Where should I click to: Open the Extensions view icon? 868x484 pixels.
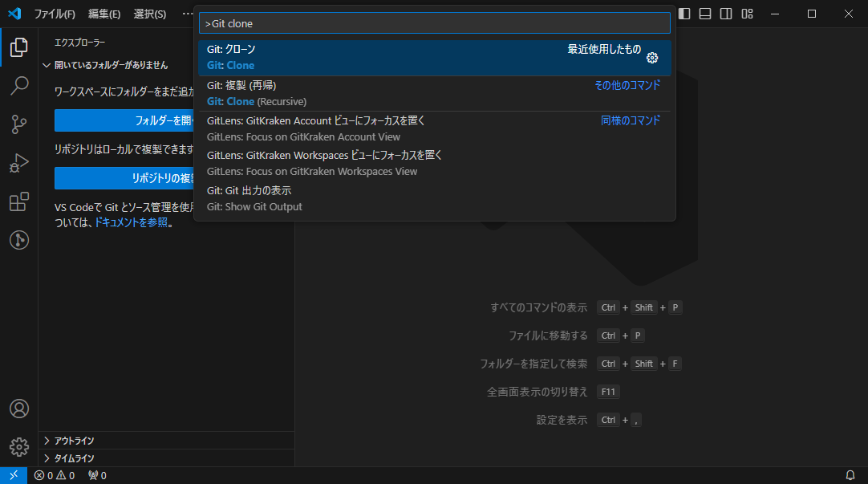[18, 201]
